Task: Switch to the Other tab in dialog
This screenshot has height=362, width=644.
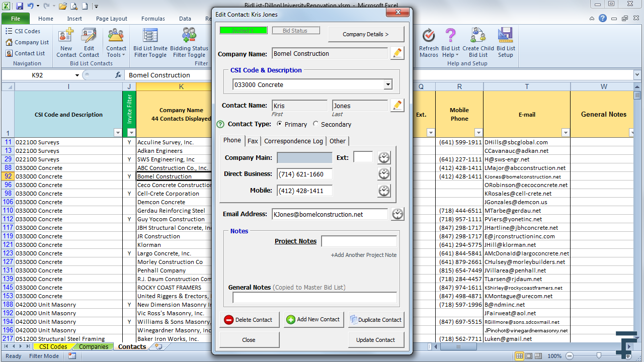Action: pos(338,141)
